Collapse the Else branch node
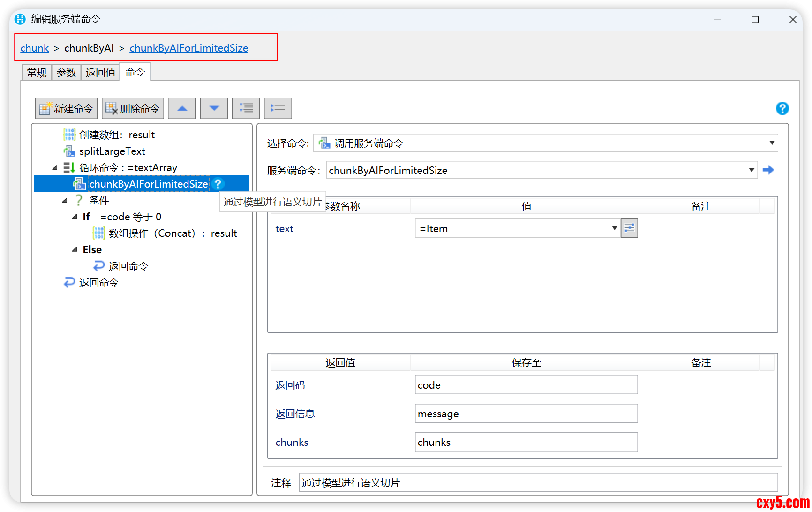The width and height of the screenshot is (812, 512). (75, 249)
